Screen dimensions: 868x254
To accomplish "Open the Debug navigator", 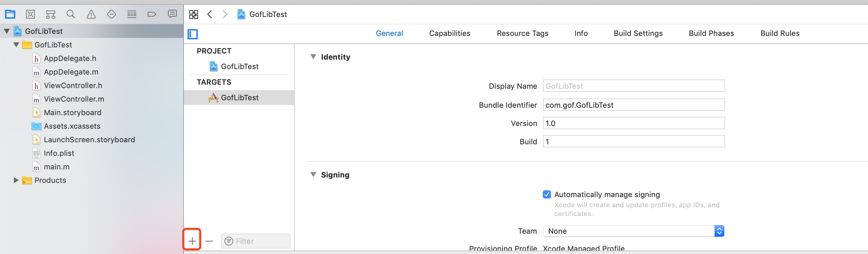I will pos(132,14).
